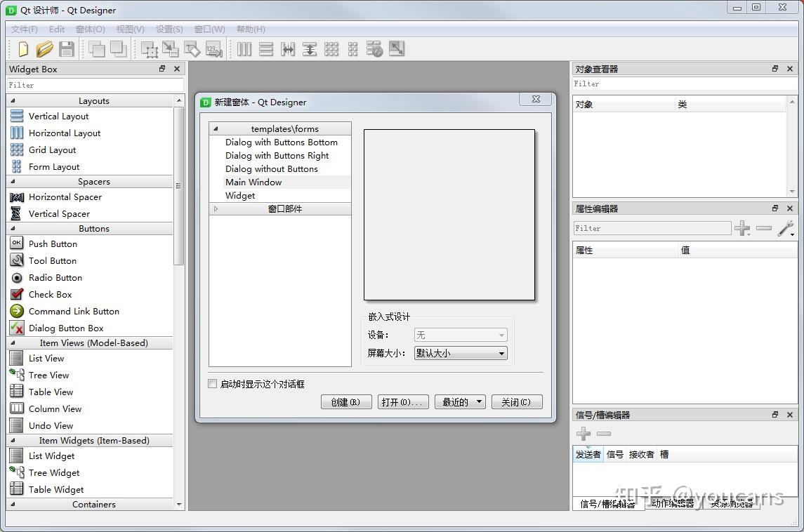Screen dimensions: 804x532
Task: Select the Edit Widgets mode icon
Action: [x=149, y=48]
